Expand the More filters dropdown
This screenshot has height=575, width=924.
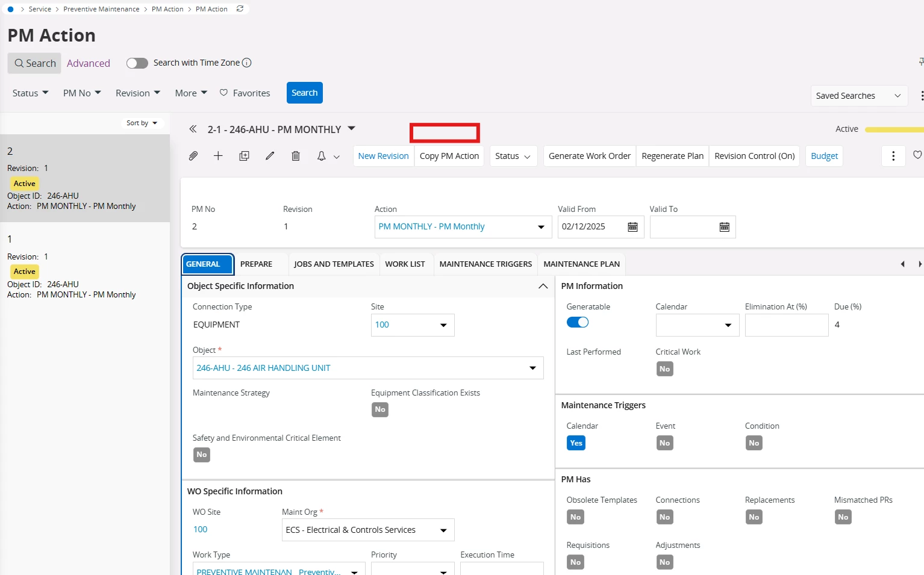(x=191, y=93)
